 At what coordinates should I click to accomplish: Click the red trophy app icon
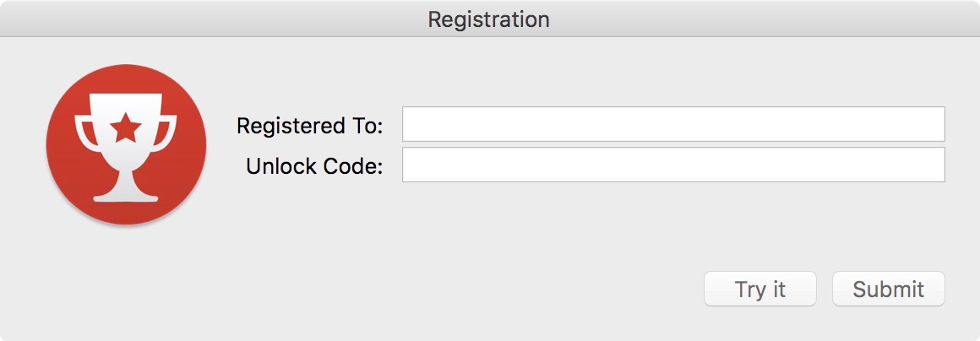[x=126, y=145]
